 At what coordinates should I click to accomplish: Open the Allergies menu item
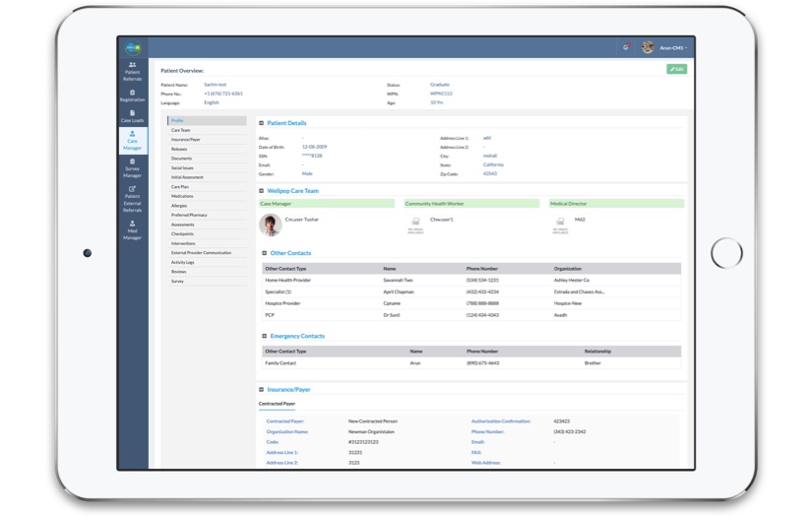[x=207, y=206]
